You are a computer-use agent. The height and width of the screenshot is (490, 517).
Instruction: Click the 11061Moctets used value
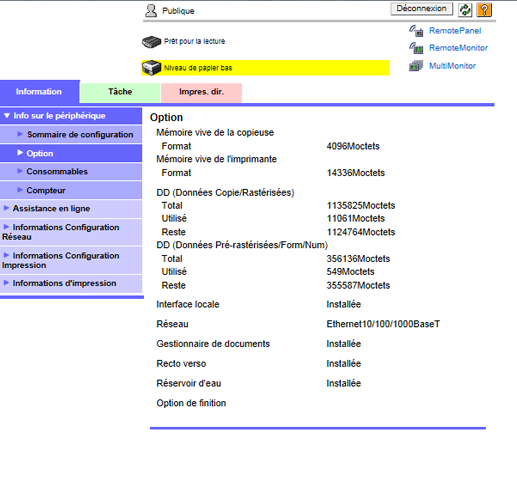(356, 219)
